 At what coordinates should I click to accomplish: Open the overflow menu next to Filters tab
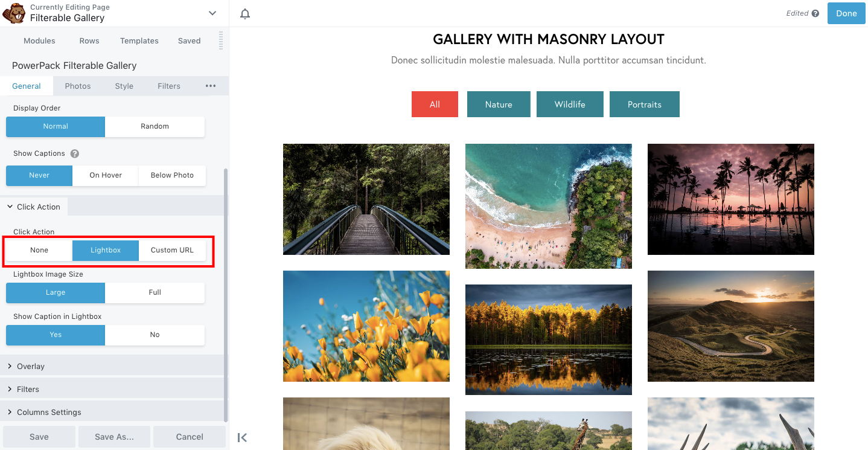[x=211, y=86]
